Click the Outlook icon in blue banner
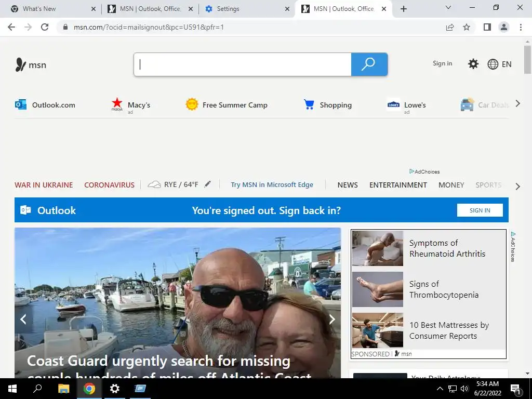 coord(25,210)
